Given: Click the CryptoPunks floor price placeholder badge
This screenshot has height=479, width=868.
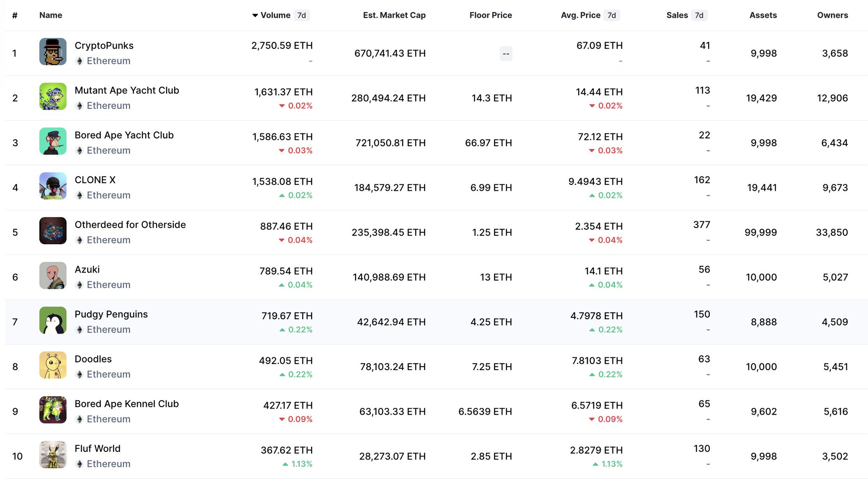Looking at the screenshot, I should (x=506, y=54).
